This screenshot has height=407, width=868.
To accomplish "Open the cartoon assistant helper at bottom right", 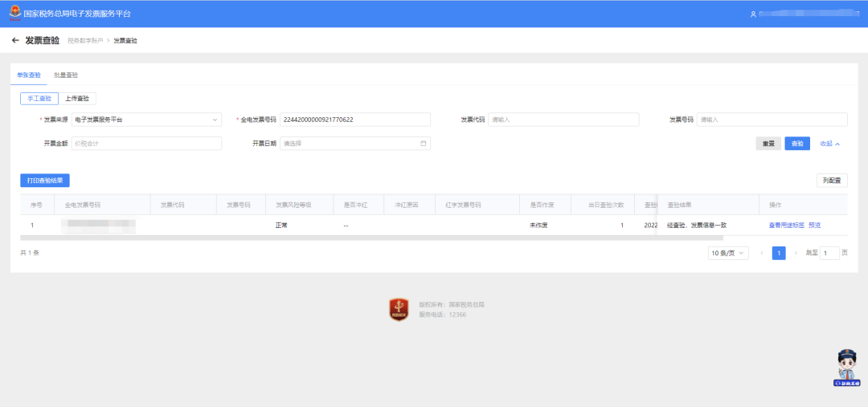I will click(847, 368).
